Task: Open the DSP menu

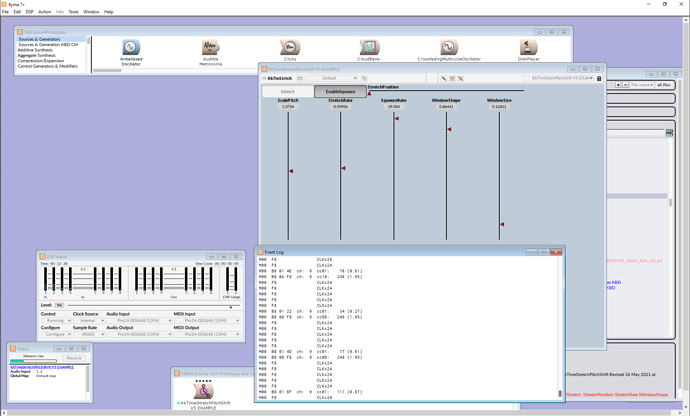Action: pos(29,12)
